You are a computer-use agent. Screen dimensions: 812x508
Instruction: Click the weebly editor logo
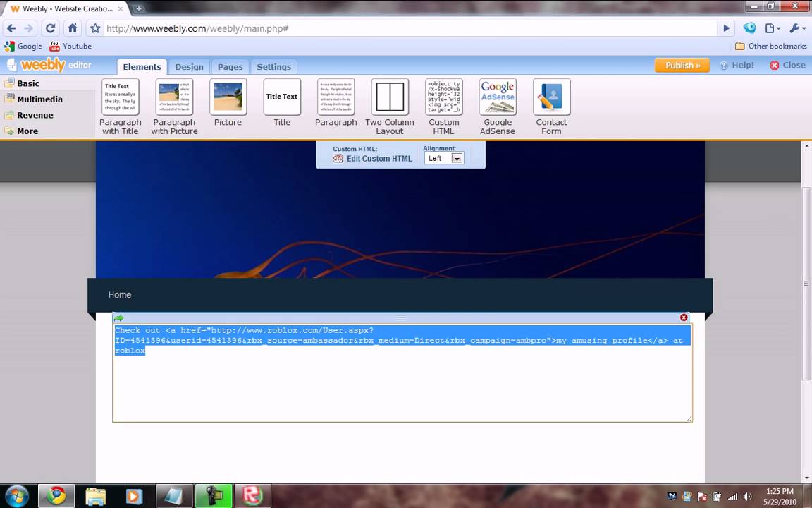pos(49,65)
